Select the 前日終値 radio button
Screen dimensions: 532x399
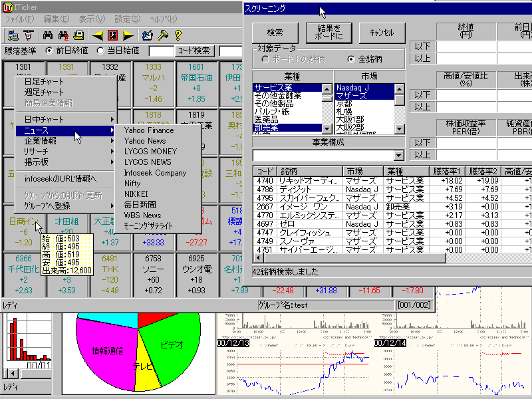point(49,51)
